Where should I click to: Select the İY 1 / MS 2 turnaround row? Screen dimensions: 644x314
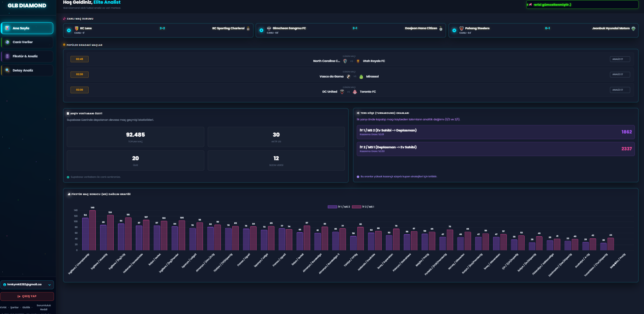pyautogui.click(x=496, y=132)
